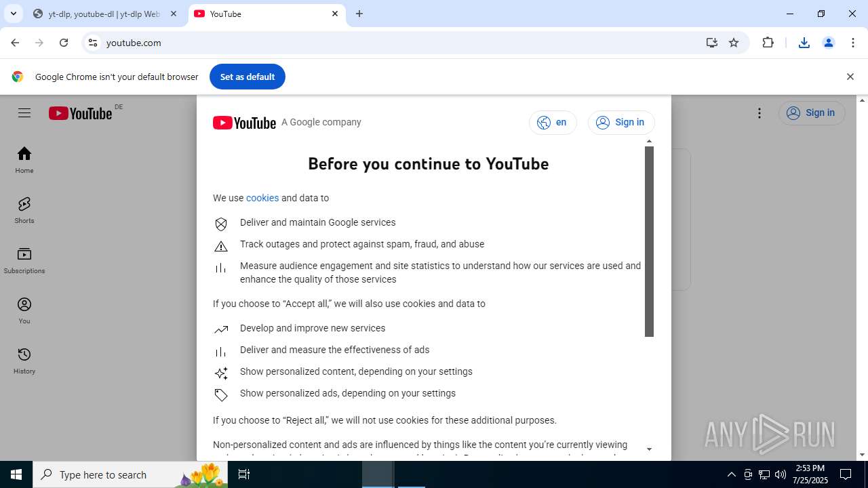Open volume control in tray
The width and height of the screenshot is (868, 488).
tap(781, 474)
